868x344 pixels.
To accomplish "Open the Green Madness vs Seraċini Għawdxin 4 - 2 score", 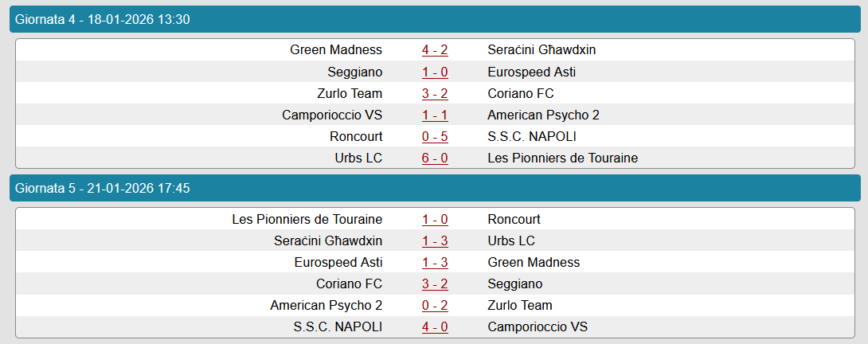I will coord(435,50).
